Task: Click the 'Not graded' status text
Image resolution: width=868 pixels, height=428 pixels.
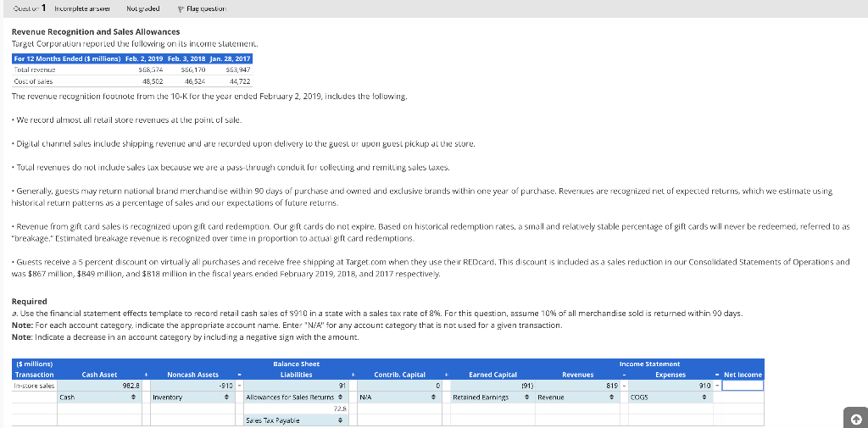Action: [x=142, y=8]
